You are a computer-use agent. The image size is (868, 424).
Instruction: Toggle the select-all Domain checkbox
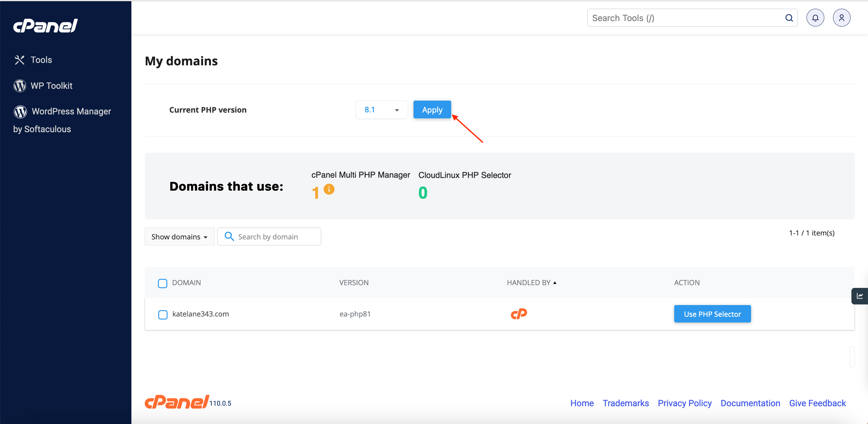click(162, 283)
